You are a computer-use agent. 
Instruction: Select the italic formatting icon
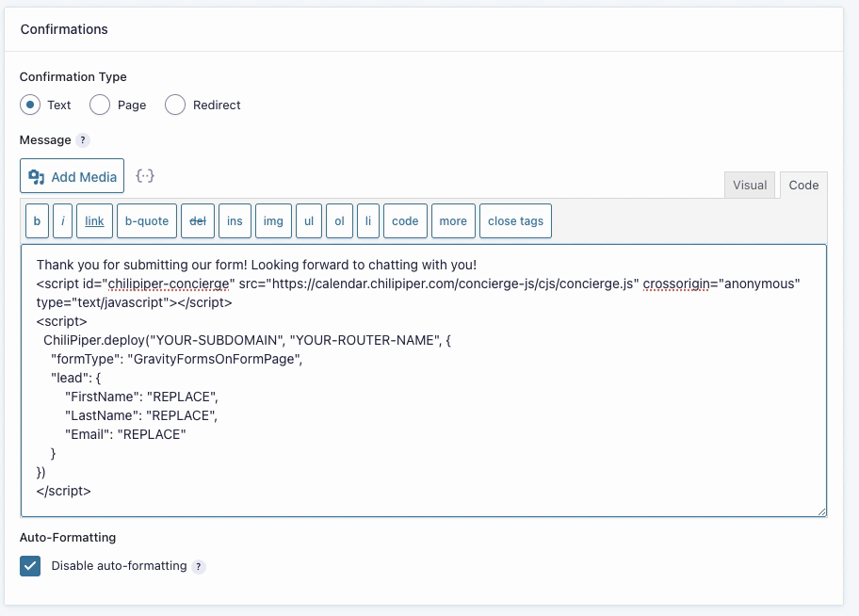[62, 220]
